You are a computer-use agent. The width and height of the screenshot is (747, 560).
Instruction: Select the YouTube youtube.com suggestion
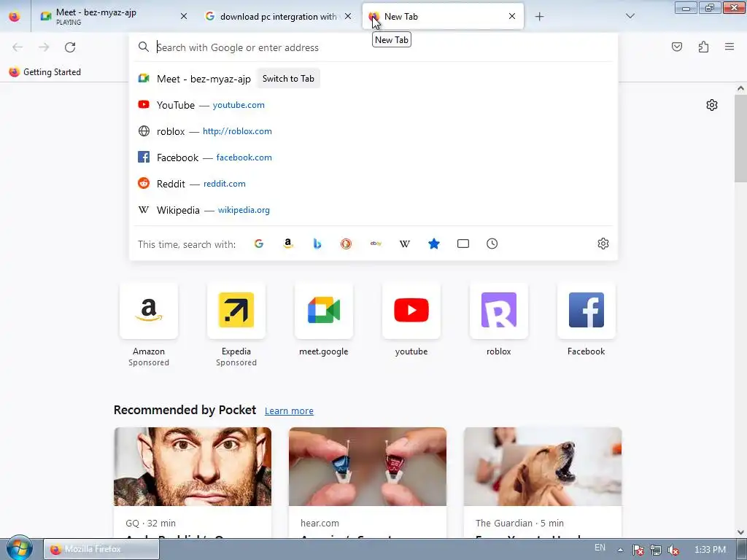pos(373,105)
